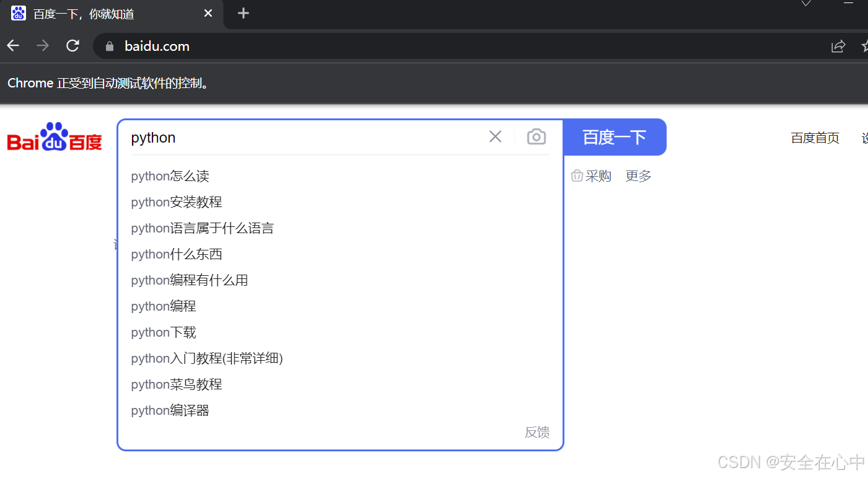Select suggestion python编译器
Screen dimensions: 868x478
pyautogui.click(x=340, y=410)
